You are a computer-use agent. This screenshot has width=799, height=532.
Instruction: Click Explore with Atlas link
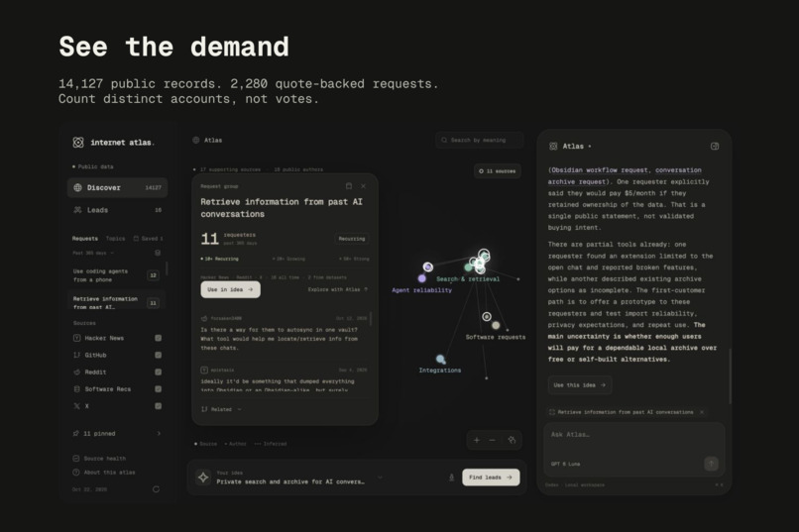[338, 289]
